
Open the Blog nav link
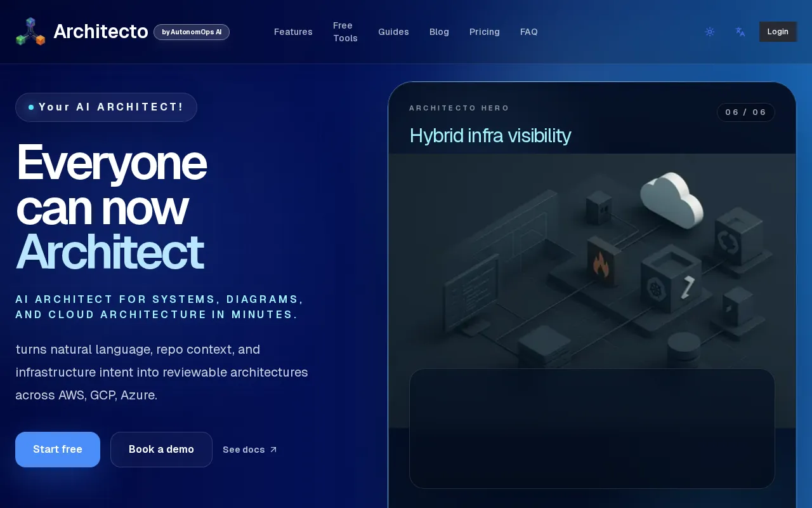(x=439, y=32)
